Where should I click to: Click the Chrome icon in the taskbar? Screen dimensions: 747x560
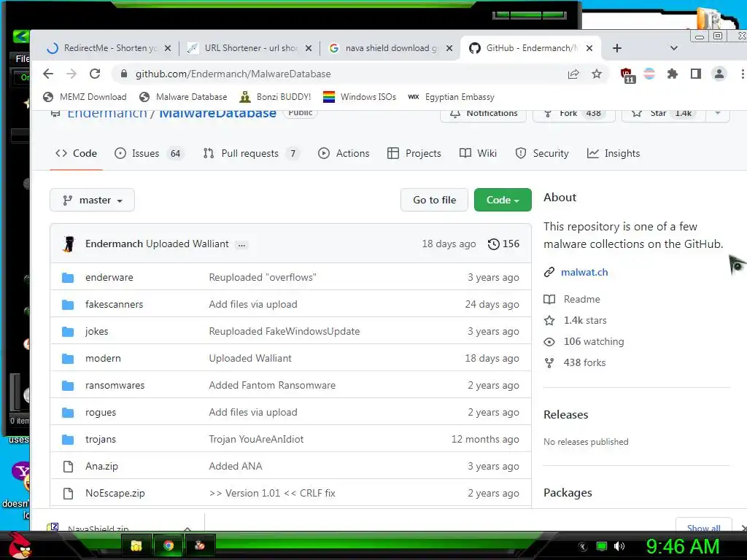(169, 545)
